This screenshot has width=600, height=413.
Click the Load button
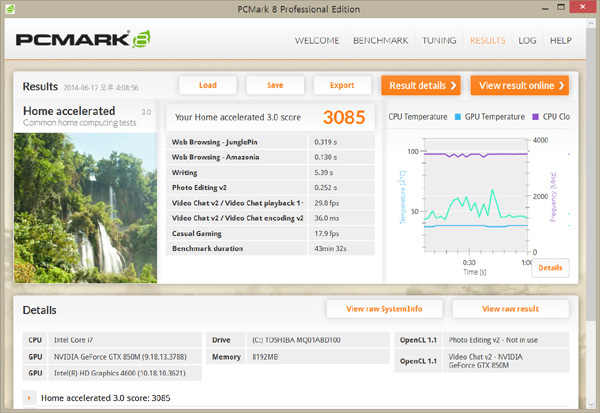pos(208,85)
